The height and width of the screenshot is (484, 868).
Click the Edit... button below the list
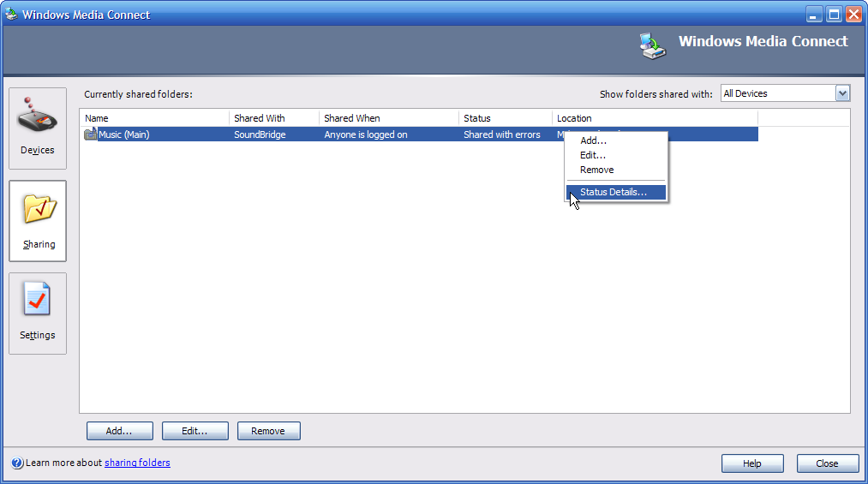(x=195, y=431)
